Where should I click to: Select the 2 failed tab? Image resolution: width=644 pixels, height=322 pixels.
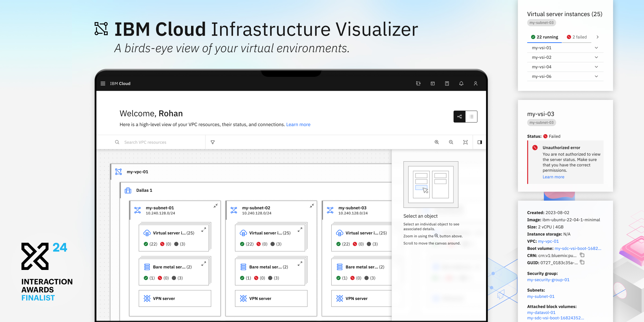pyautogui.click(x=577, y=37)
